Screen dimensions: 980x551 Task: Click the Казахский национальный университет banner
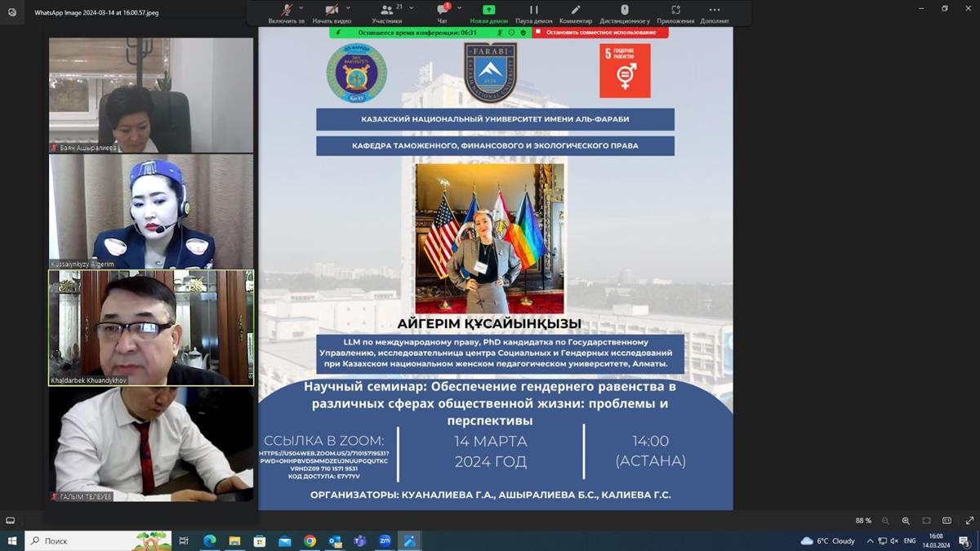coord(495,119)
